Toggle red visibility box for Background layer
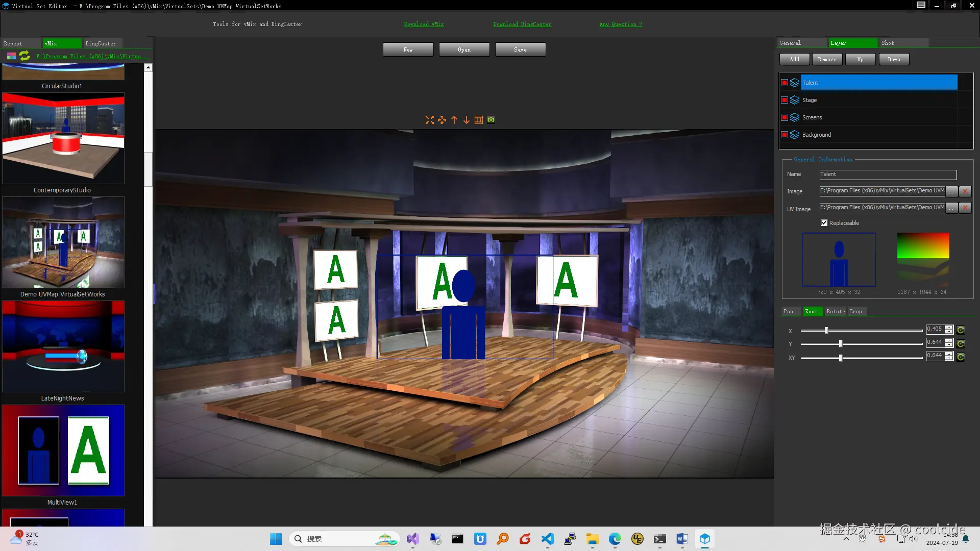980x551 pixels. coord(785,135)
